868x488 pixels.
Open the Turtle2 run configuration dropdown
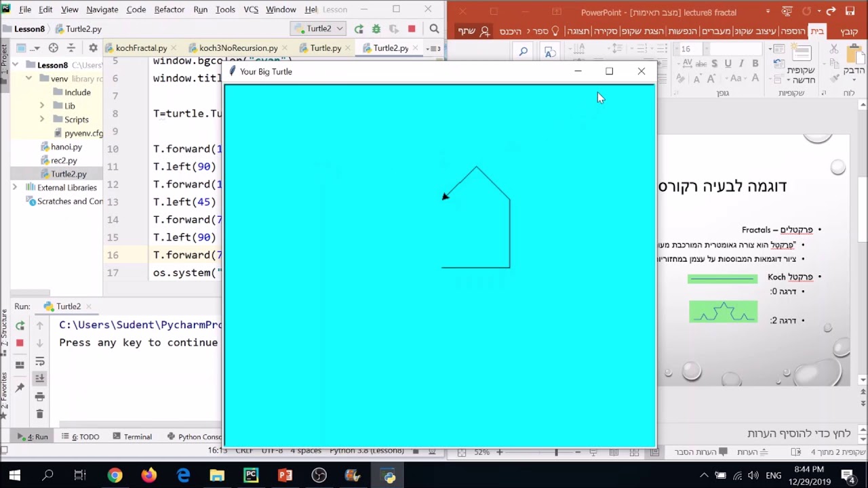coord(318,28)
